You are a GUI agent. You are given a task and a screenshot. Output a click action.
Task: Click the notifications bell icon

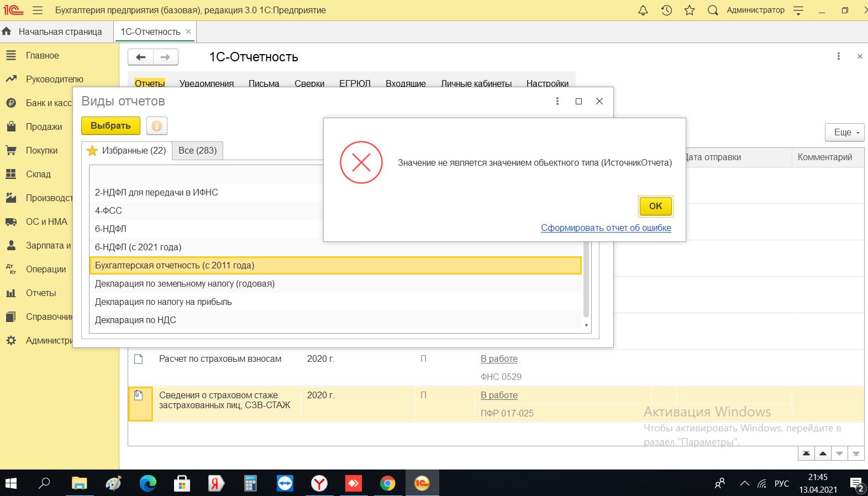point(643,10)
